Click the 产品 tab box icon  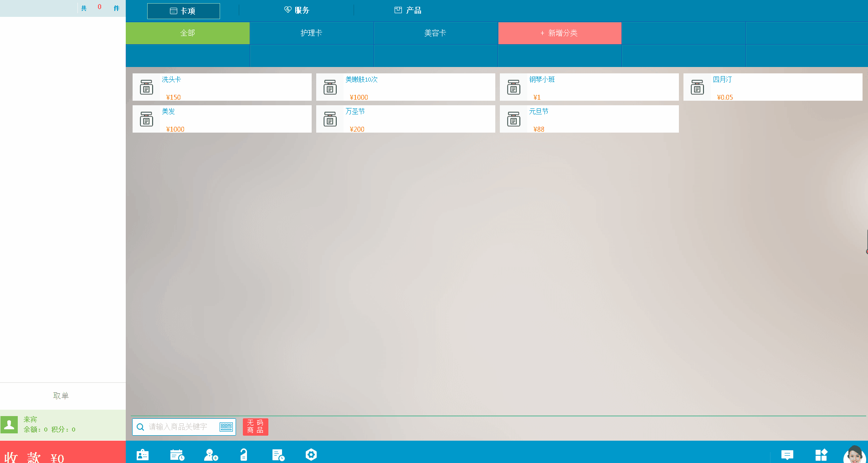click(398, 10)
